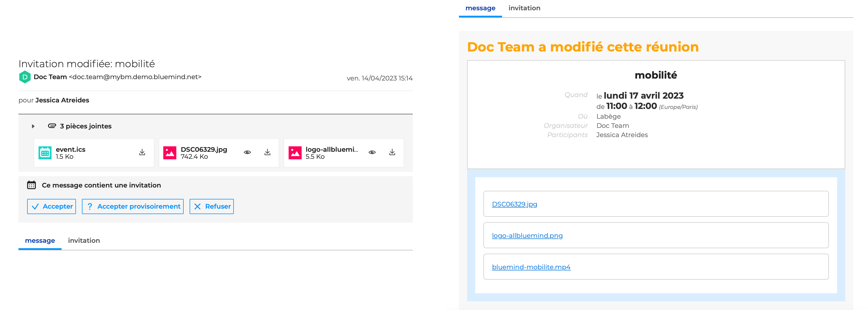Click the calendar invitation icon
This screenshot has width=868, height=310.
coord(31,185)
